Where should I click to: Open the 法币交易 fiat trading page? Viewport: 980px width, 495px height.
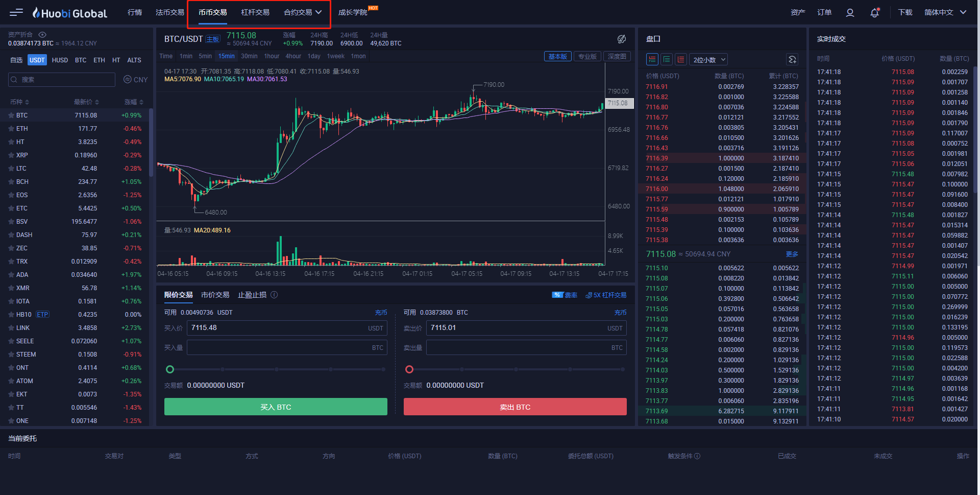coord(170,12)
